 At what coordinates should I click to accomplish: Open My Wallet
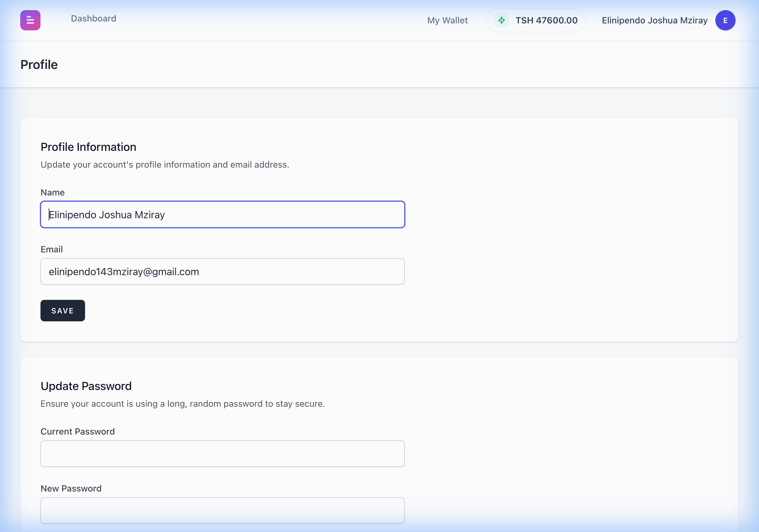coord(447,20)
